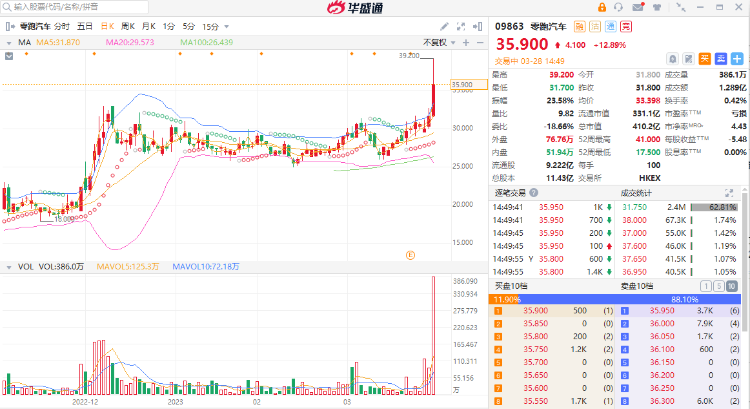The height and width of the screenshot is (409, 750).
Task: Click the MA20:29.573 indicator label
Action: coord(130,43)
